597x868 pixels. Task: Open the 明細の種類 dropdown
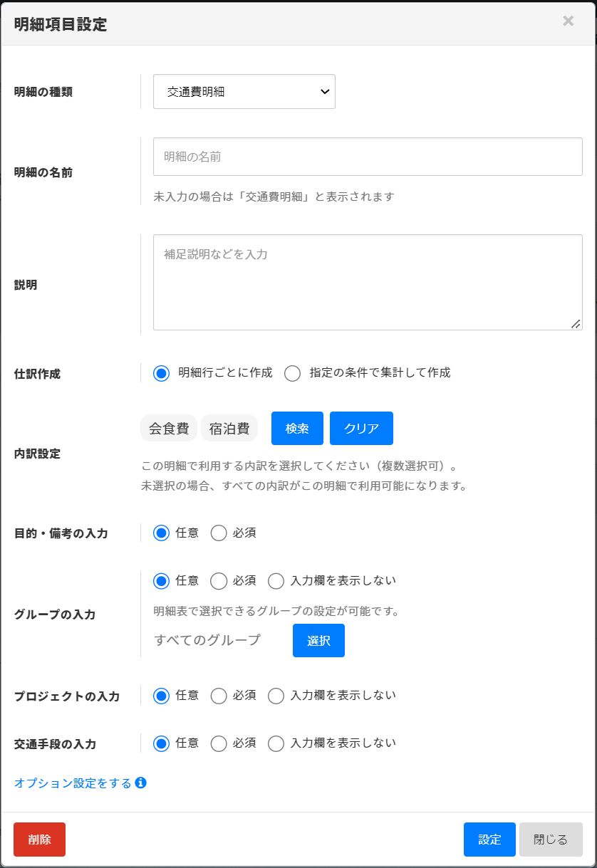(244, 92)
